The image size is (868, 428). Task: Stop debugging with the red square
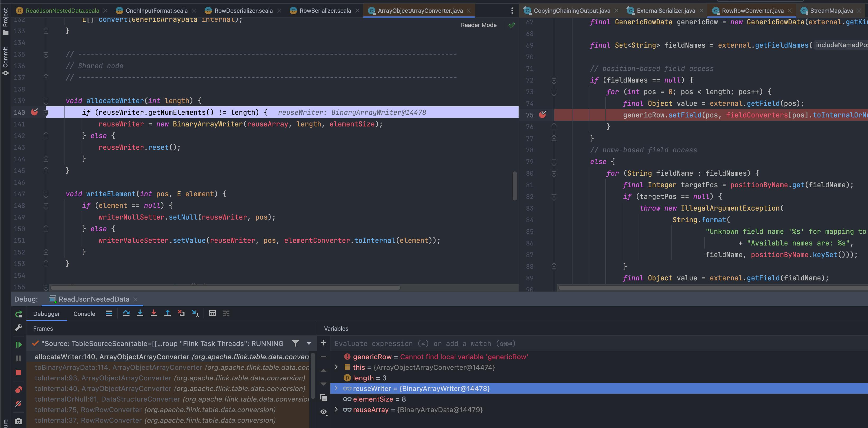tap(19, 372)
